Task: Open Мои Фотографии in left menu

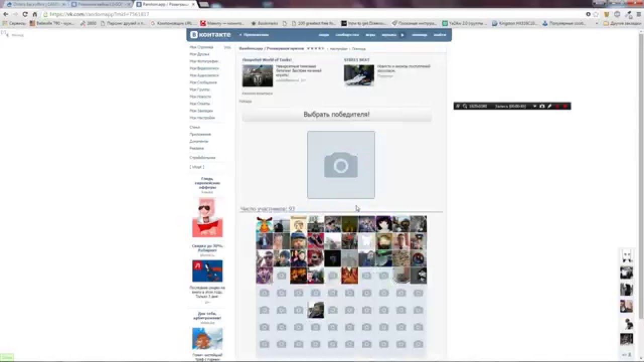Action: pos(204,61)
